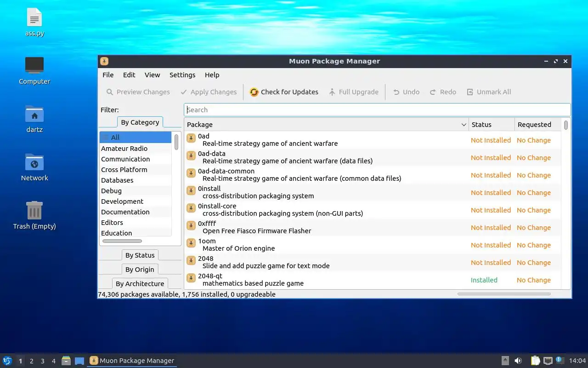
Task: Open the Help menu
Action: 212,75
